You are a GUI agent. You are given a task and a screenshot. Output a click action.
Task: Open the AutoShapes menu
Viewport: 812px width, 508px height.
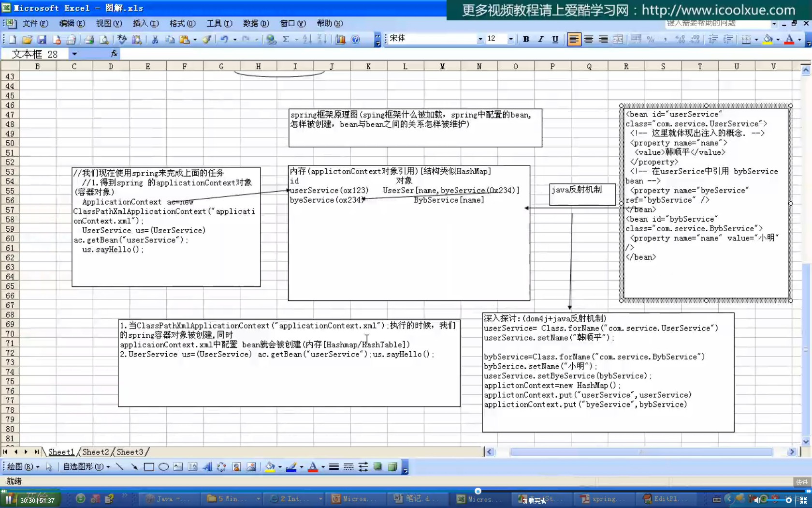87,467
